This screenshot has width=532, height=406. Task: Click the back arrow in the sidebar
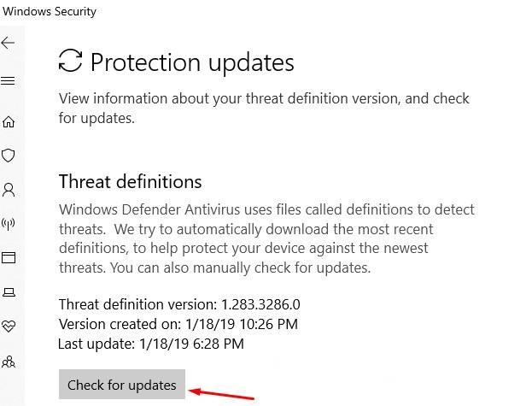click(x=9, y=42)
